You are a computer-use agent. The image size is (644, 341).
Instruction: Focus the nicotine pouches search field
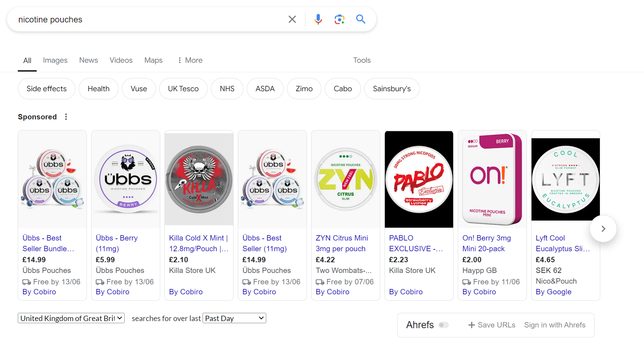pyautogui.click(x=150, y=20)
